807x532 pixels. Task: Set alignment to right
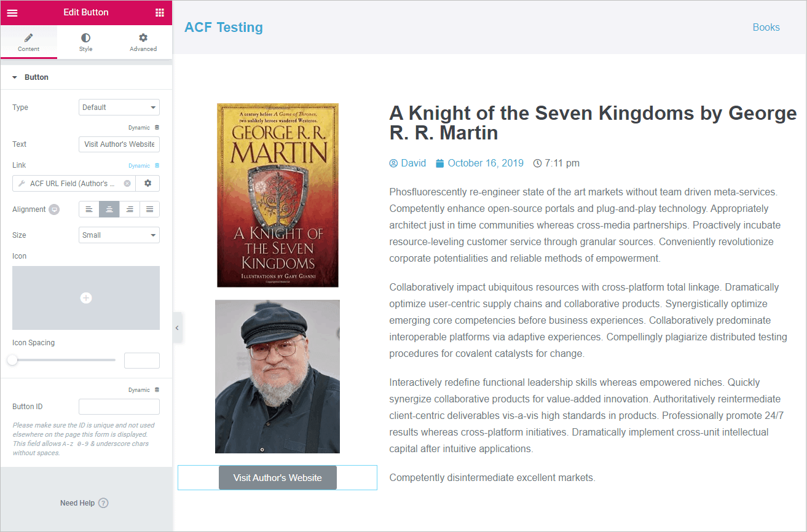130,209
